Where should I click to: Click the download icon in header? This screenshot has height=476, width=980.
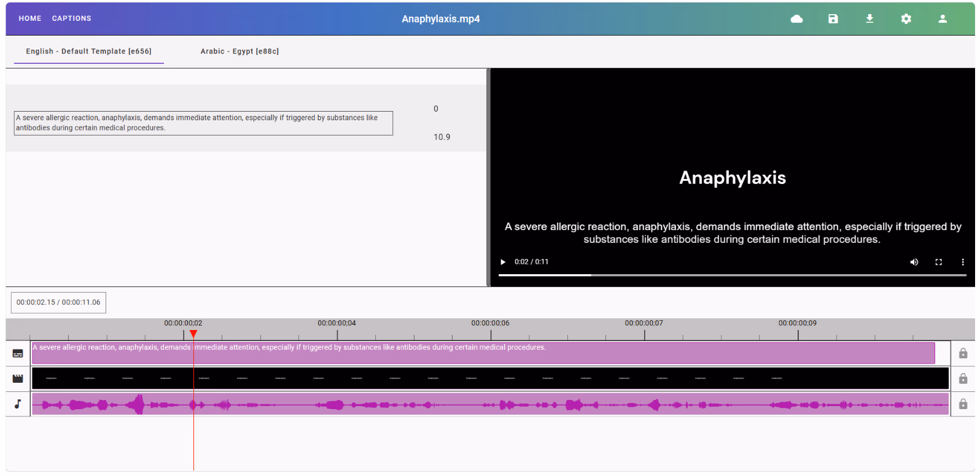point(869,19)
